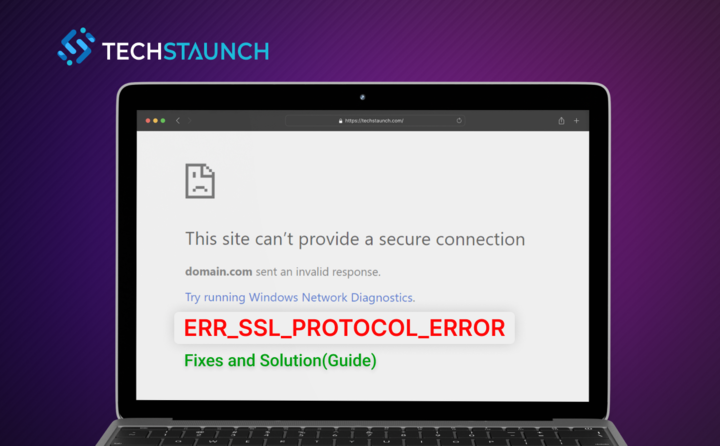Click the ERR_SSL_PROTOCOL_ERROR label
This screenshot has height=446, width=720.
344,328
